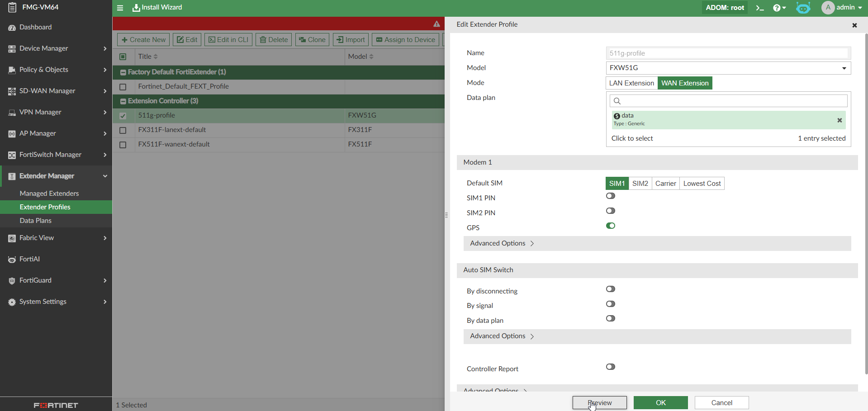The image size is (868, 411).
Task: Click 'Click to select' data plan
Action: (x=632, y=138)
